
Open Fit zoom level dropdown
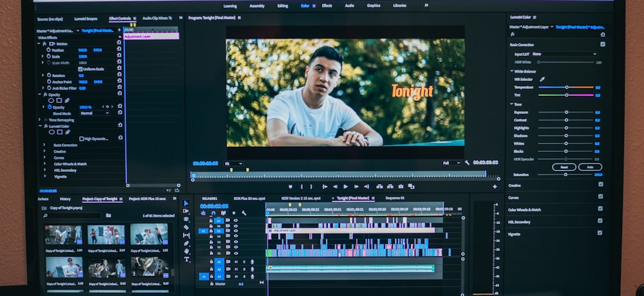[x=233, y=163]
